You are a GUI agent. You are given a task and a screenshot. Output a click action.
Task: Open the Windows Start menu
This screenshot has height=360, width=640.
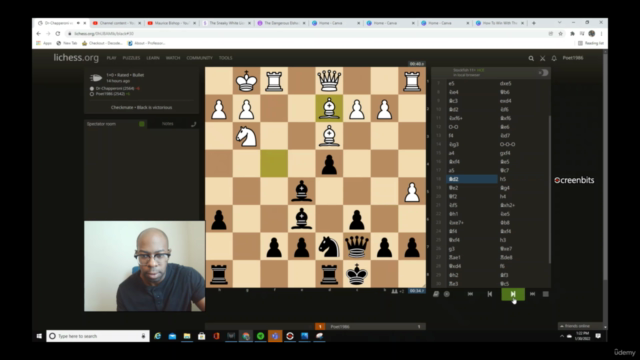click(x=39, y=336)
